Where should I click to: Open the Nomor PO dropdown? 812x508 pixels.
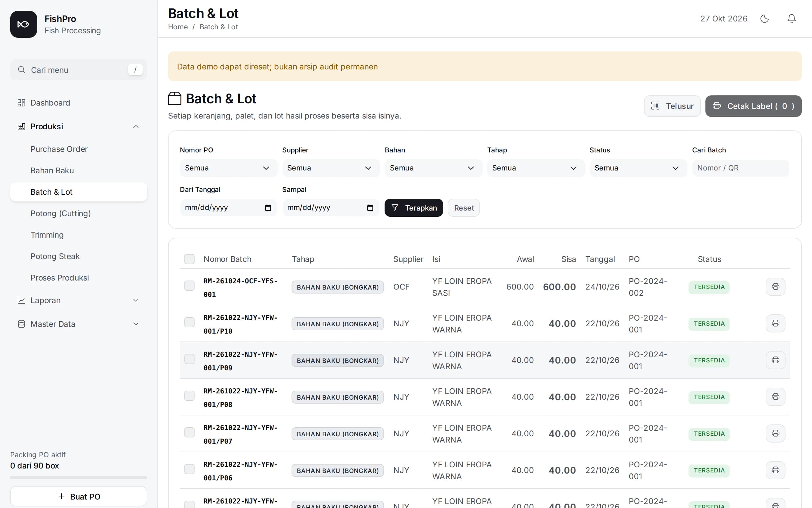pos(228,168)
